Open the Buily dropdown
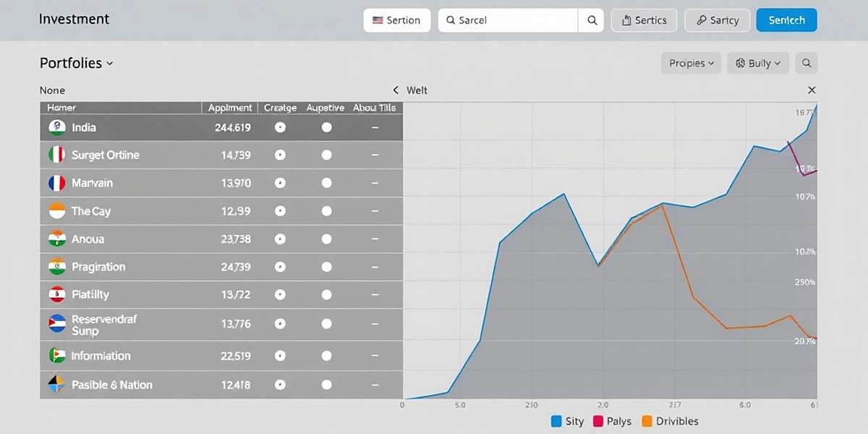 click(758, 63)
